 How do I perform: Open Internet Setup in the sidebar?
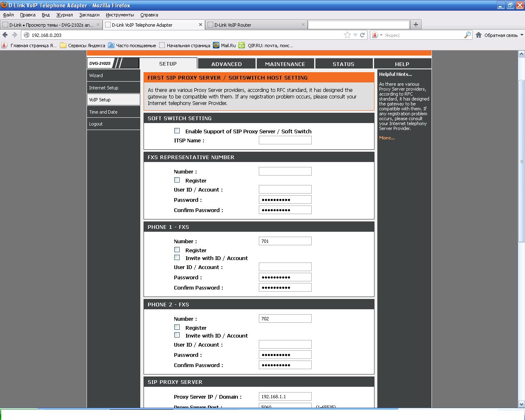tap(104, 88)
